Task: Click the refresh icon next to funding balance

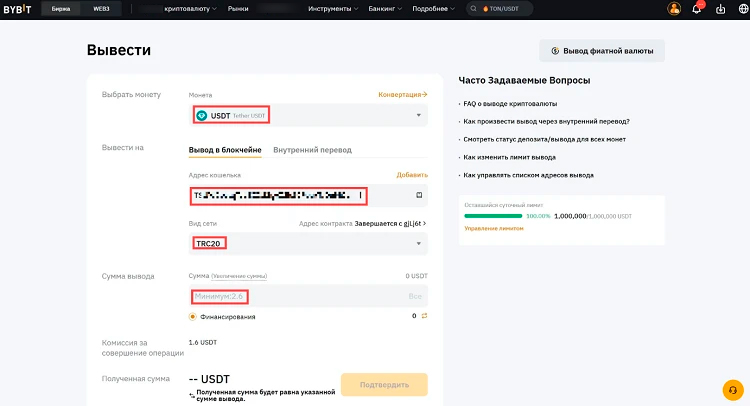Action: tap(424, 316)
